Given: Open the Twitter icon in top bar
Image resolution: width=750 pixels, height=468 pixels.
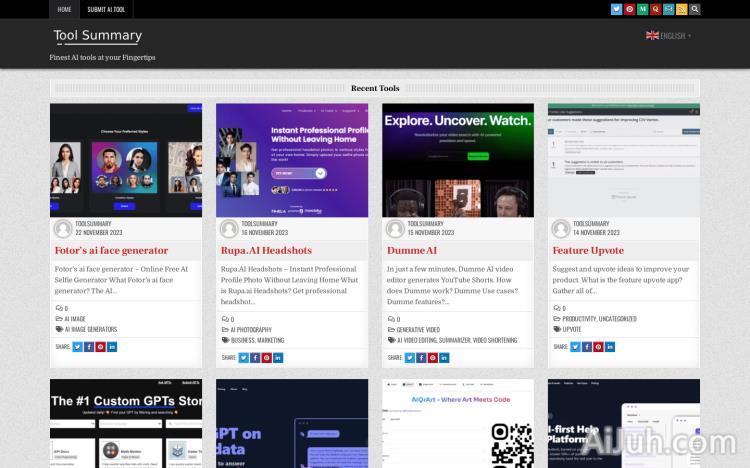Looking at the screenshot, I should coord(616,9).
